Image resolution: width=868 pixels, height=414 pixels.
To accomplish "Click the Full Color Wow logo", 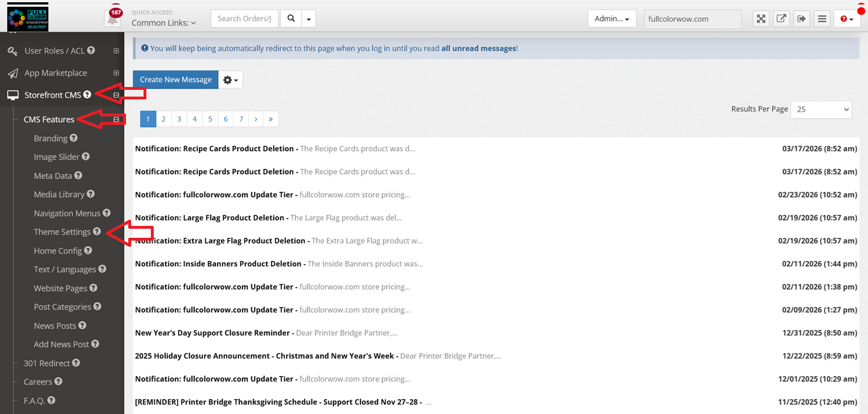I will click(x=28, y=18).
